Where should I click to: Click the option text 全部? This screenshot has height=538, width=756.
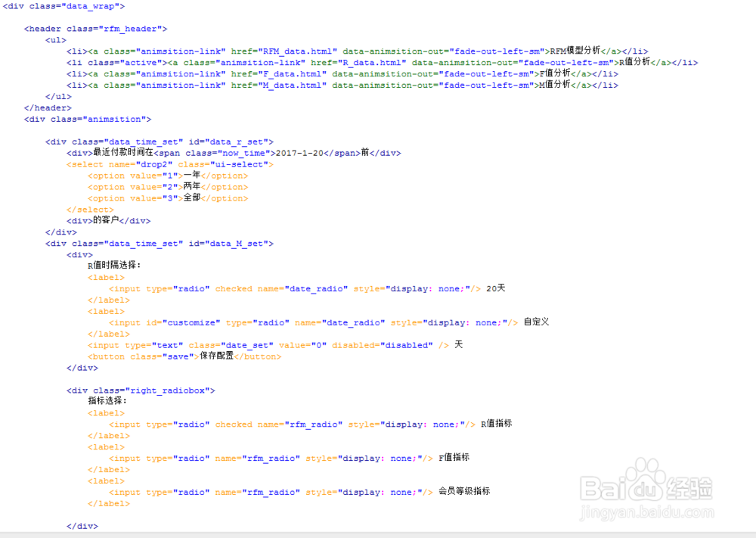[192, 197]
